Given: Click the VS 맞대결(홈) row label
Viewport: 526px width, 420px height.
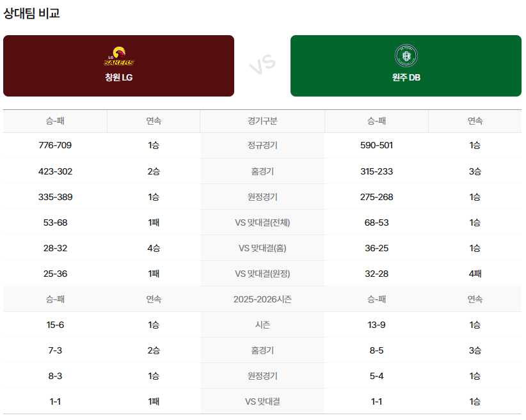Looking at the screenshot, I should [x=262, y=248].
